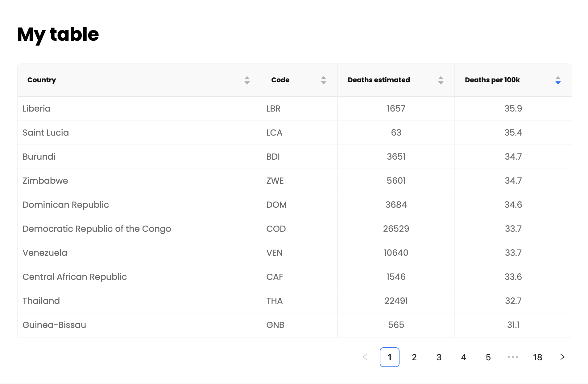Navigate to page 3
Viewport: 588px width, 384px height.
click(439, 357)
